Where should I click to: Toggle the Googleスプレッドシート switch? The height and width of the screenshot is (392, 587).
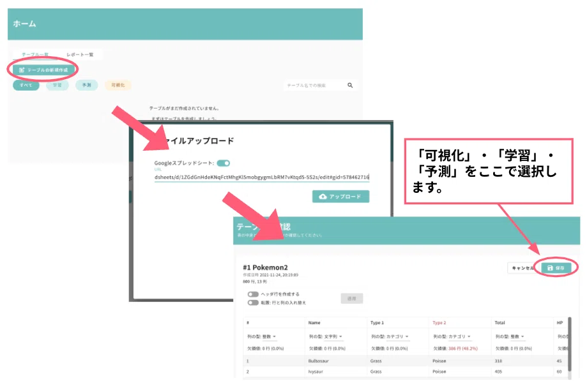tap(224, 163)
